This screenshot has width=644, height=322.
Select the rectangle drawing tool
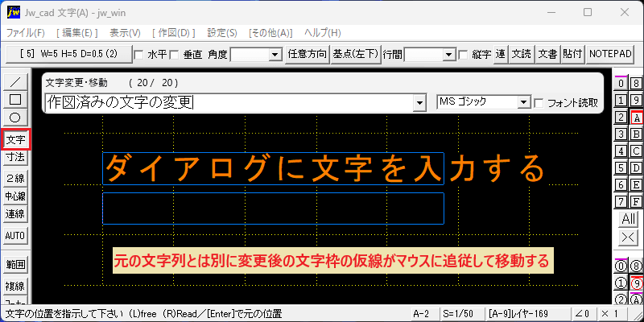click(15, 100)
